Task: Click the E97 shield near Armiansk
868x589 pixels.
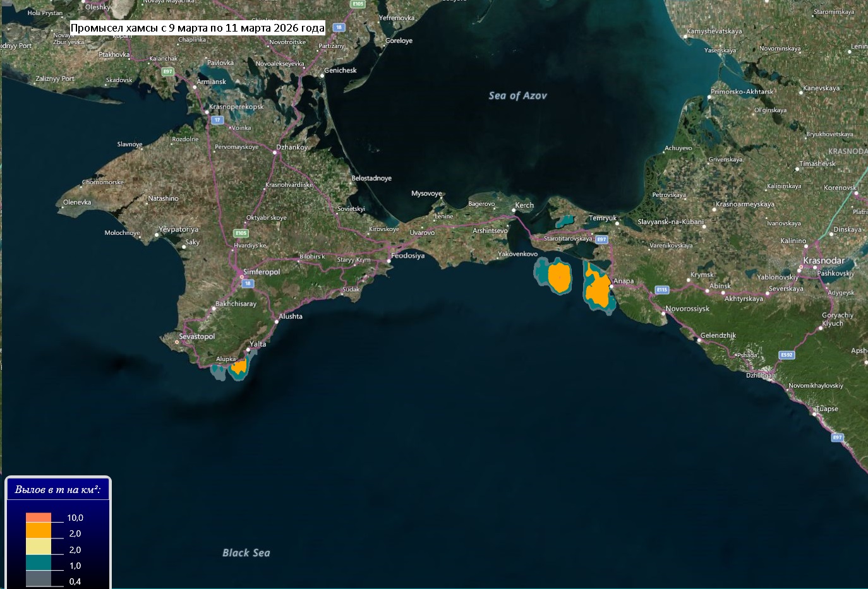Action: coord(167,71)
